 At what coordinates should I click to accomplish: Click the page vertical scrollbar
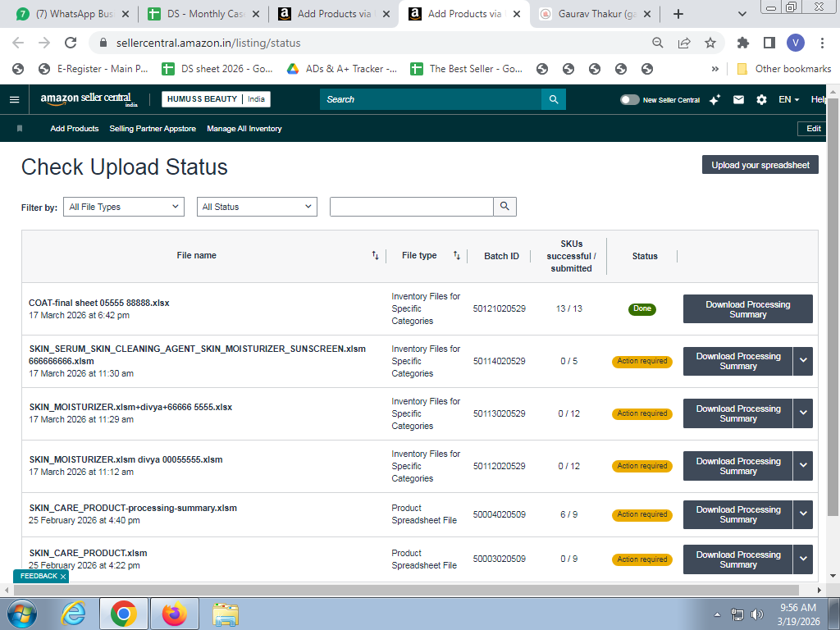pos(833,307)
